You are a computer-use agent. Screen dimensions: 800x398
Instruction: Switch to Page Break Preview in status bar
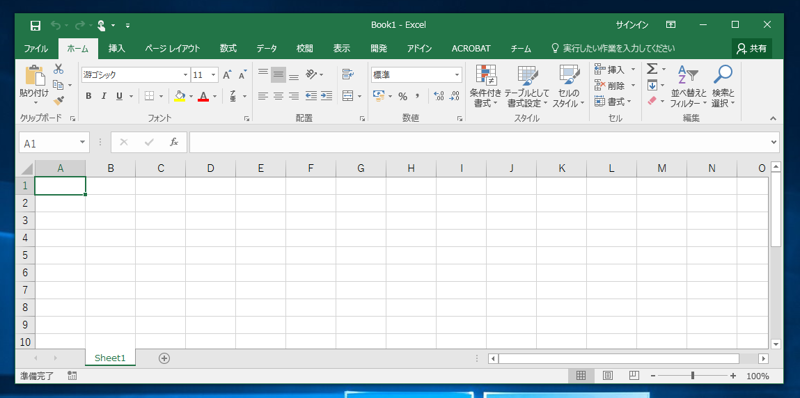634,376
